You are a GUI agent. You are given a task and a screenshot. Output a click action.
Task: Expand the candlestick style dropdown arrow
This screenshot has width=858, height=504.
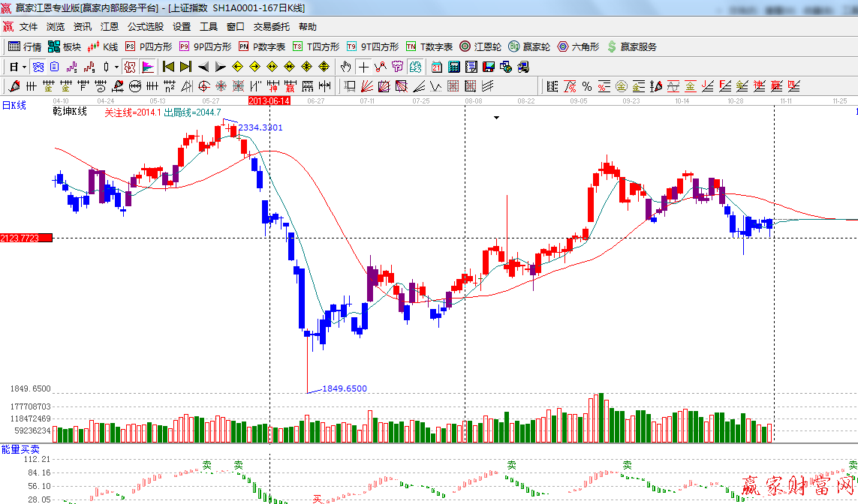click(116, 67)
